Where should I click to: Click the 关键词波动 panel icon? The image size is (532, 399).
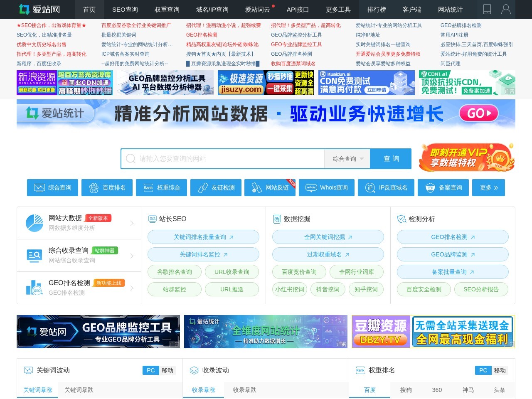coord(28,370)
